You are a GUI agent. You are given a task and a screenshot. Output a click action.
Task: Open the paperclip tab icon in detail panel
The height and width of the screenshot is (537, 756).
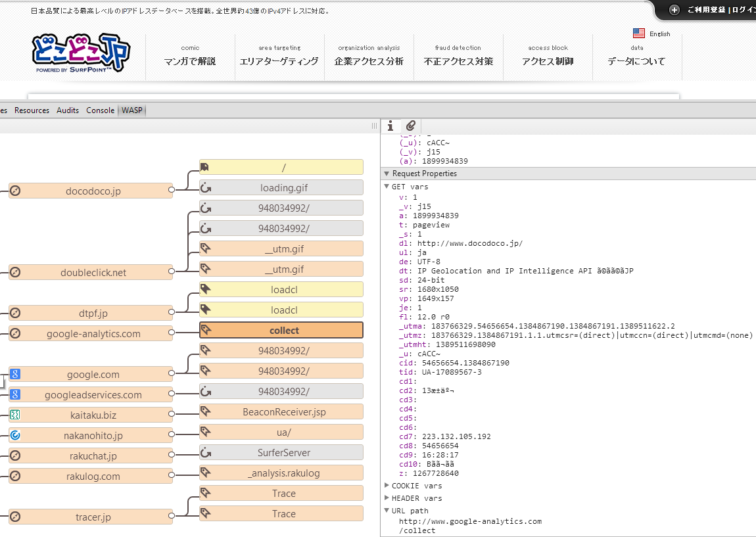point(411,126)
